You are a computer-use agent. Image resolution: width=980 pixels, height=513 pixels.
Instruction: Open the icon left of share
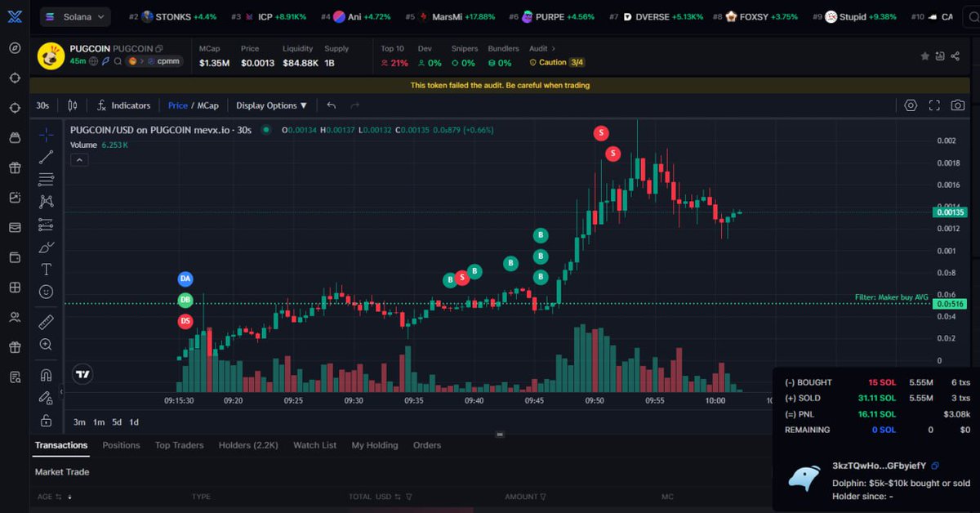pyautogui.click(x=940, y=56)
